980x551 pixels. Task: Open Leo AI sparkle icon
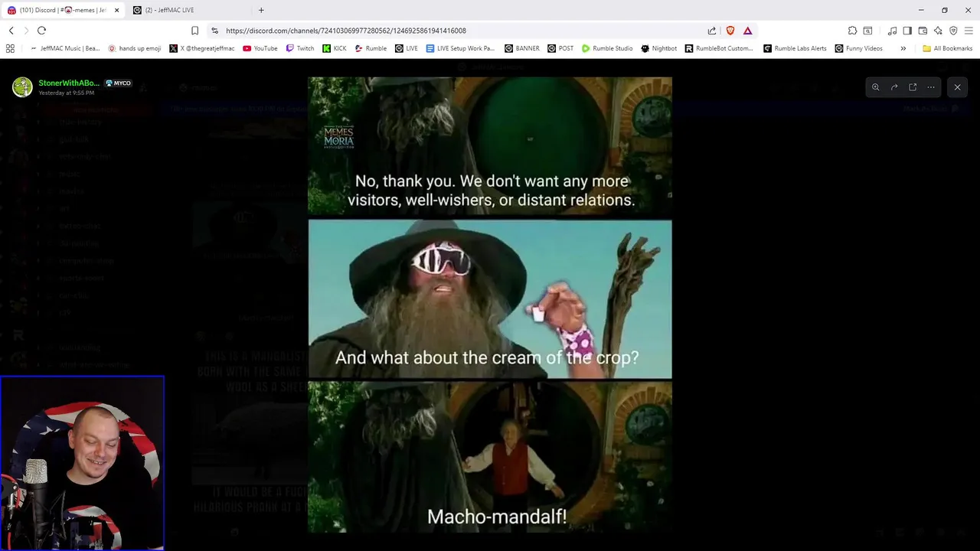click(938, 31)
